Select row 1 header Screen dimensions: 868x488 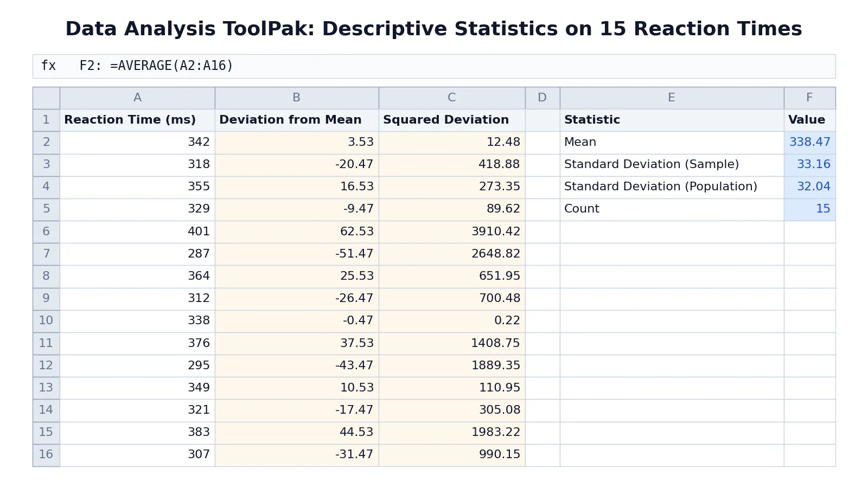click(x=46, y=120)
